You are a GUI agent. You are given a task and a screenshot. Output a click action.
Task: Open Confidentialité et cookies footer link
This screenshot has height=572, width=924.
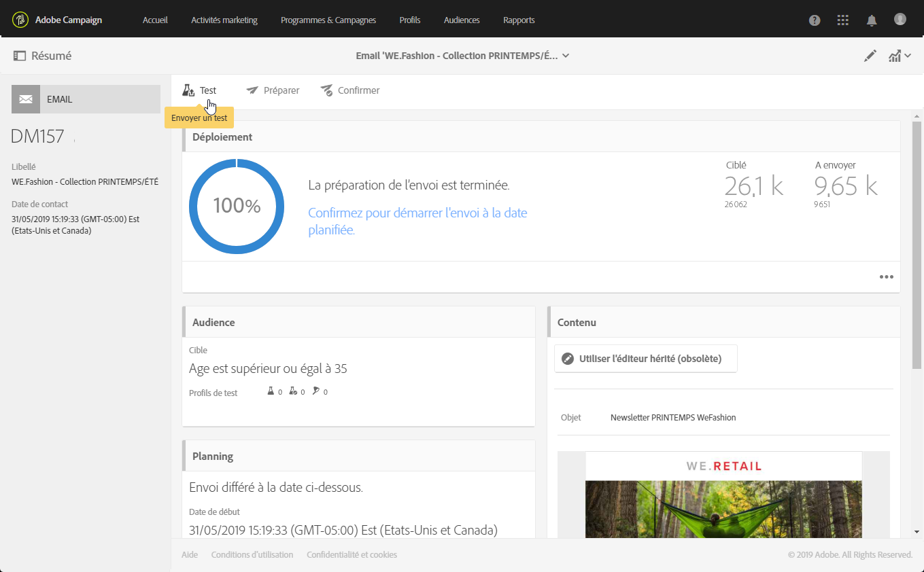point(352,555)
